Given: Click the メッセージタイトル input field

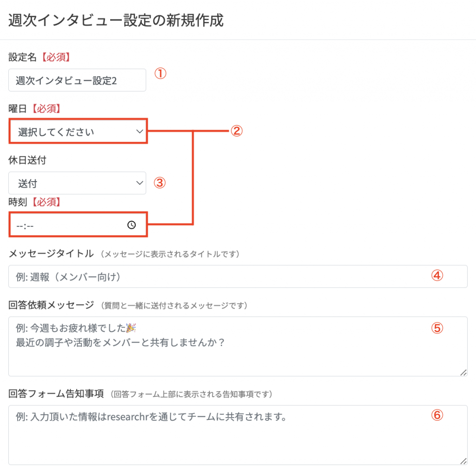Looking at the screenshot, I should click(186, 276).
